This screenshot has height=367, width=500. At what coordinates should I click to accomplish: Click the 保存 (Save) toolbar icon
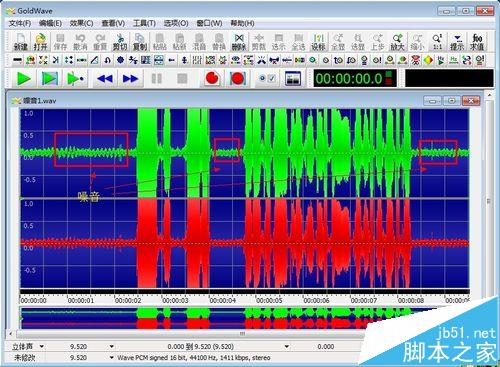click(60, 42)
